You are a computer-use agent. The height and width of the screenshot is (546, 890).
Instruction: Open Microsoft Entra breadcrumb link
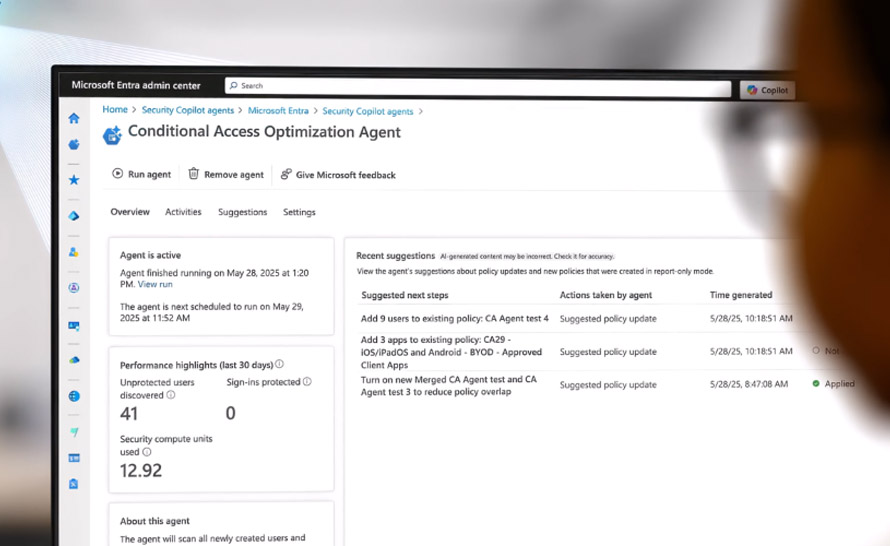click(x=278, y=111)
